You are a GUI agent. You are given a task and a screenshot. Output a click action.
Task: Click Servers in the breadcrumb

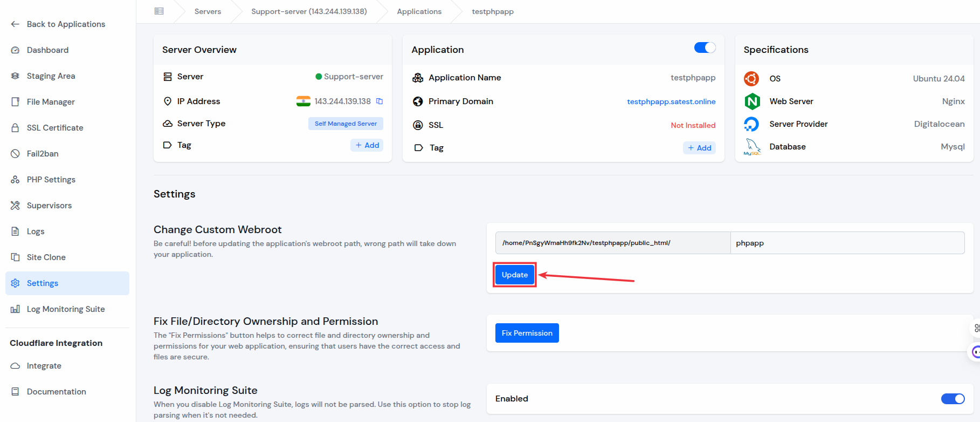tap(208, 11)
